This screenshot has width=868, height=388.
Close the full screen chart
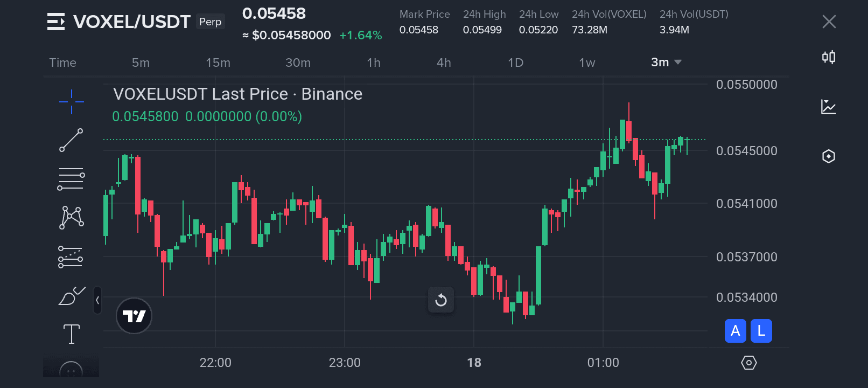[x=829, y=22]
